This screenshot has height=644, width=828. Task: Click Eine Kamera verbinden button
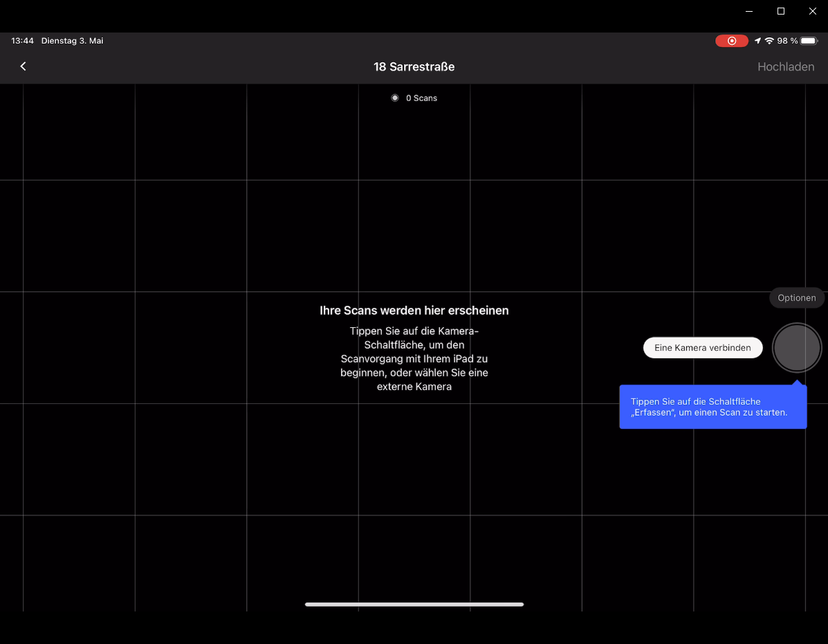702,348
